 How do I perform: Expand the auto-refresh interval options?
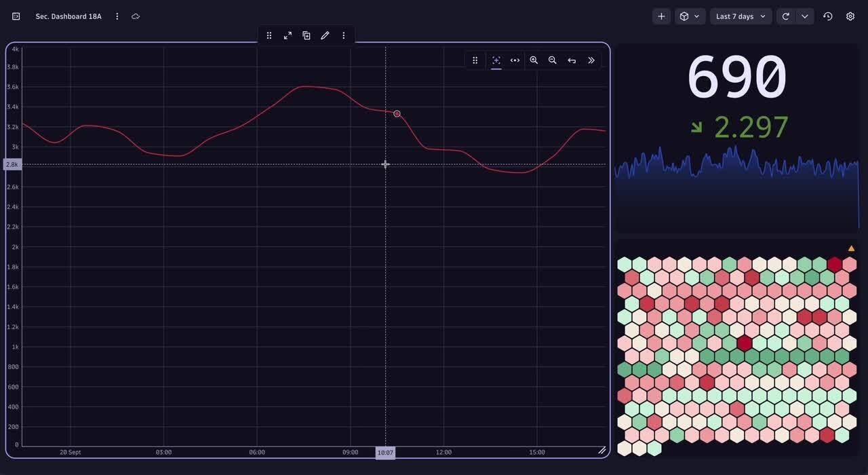[805, 16]
